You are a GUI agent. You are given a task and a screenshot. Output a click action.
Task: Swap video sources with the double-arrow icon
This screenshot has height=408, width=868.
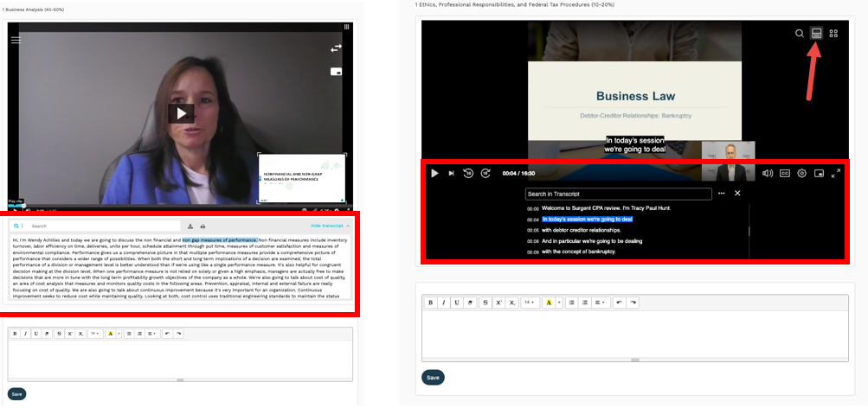pyautogui.click(x=336, y=48)
